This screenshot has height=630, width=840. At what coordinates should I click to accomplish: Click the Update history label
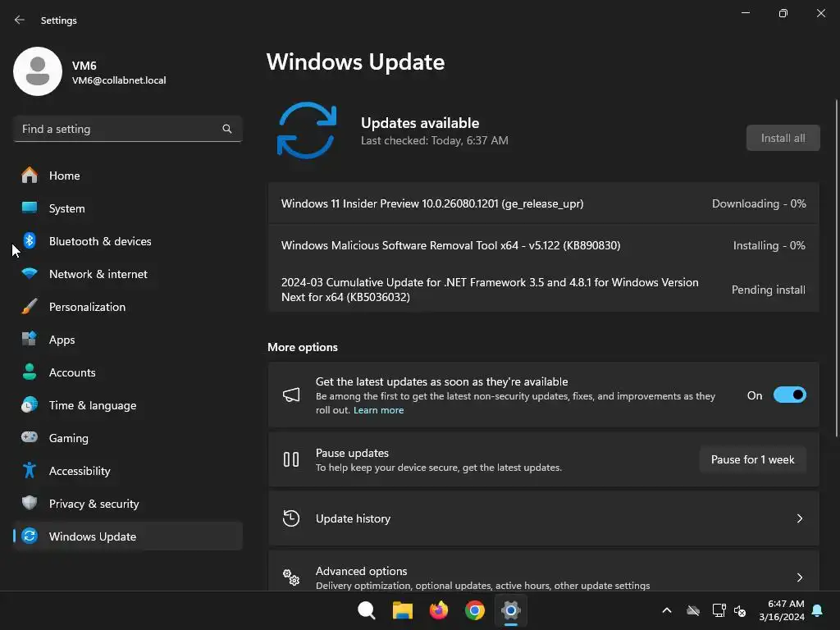(353, 518)
